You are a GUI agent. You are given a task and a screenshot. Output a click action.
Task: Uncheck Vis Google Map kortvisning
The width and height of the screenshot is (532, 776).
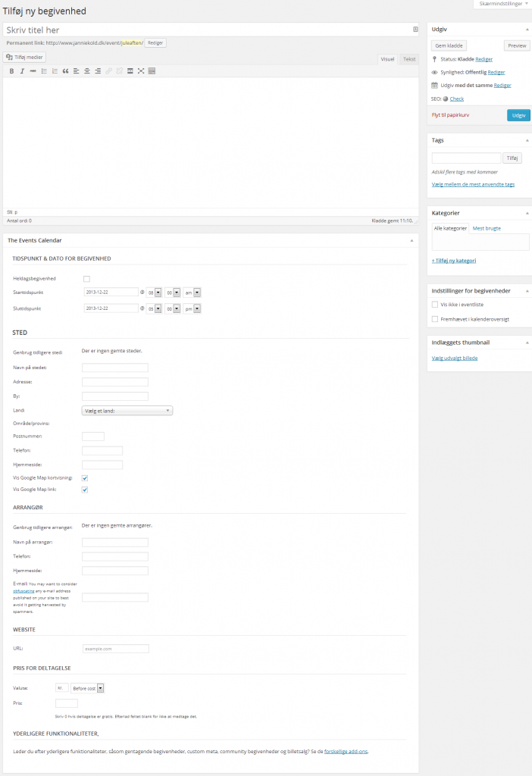point(85,478)
